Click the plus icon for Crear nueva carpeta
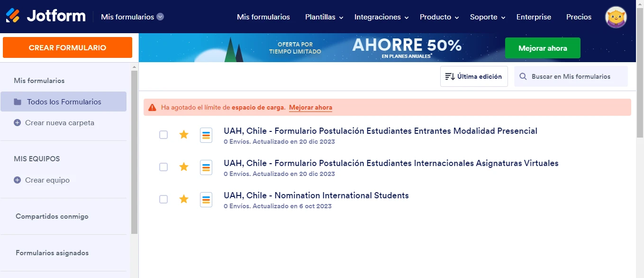Viewport: 644px width, 278px height. pos(18,123)
